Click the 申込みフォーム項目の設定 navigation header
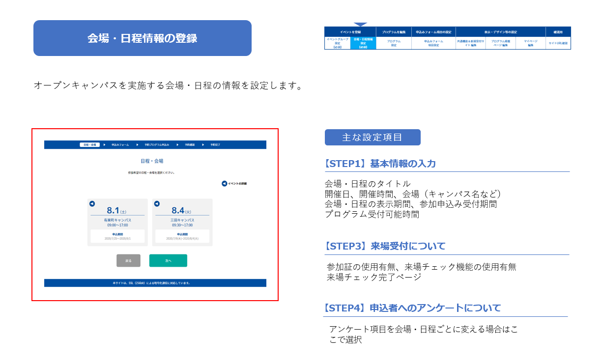603x364 pixels. pos(433,31)
